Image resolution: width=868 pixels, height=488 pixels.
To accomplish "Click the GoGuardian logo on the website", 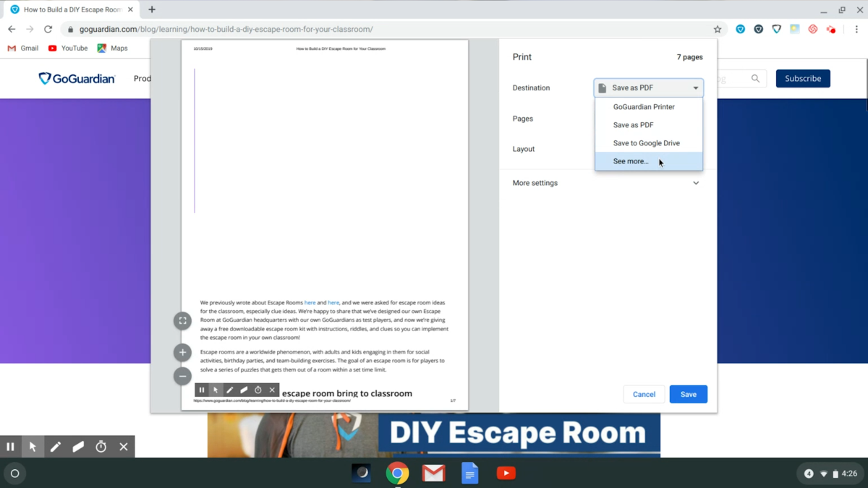I will point(77,78).
